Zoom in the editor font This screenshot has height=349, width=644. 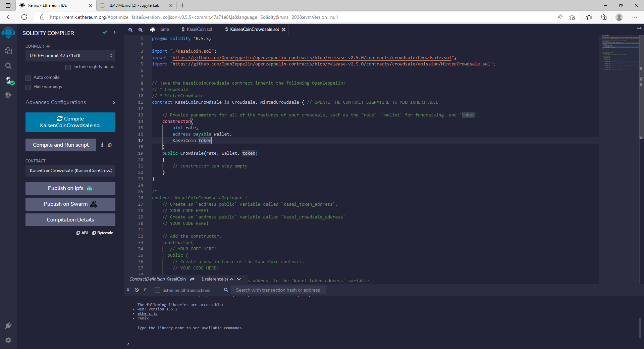coord(141,30)
